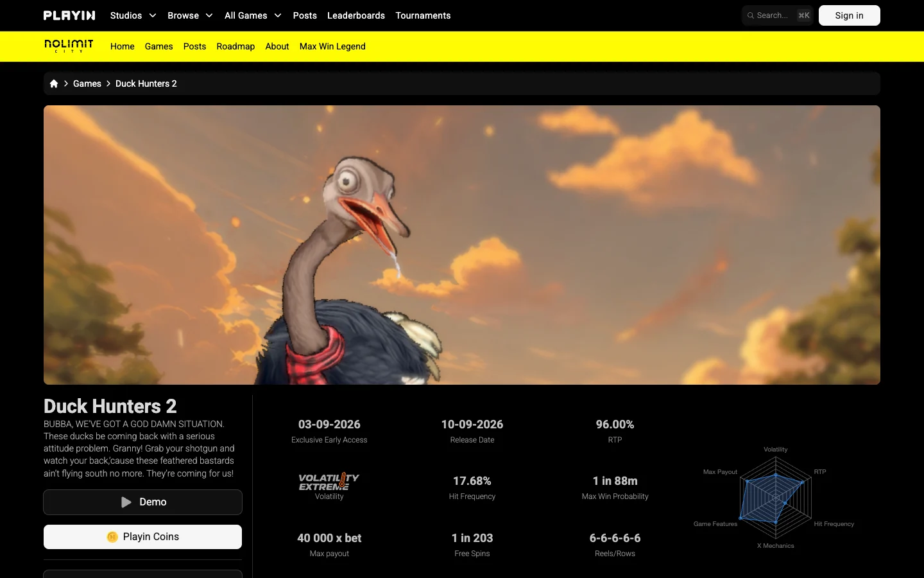Click the Duck Hunters 2 breadcrumb
The height and width of the screenshot is (578, 924).
[146, 83]
